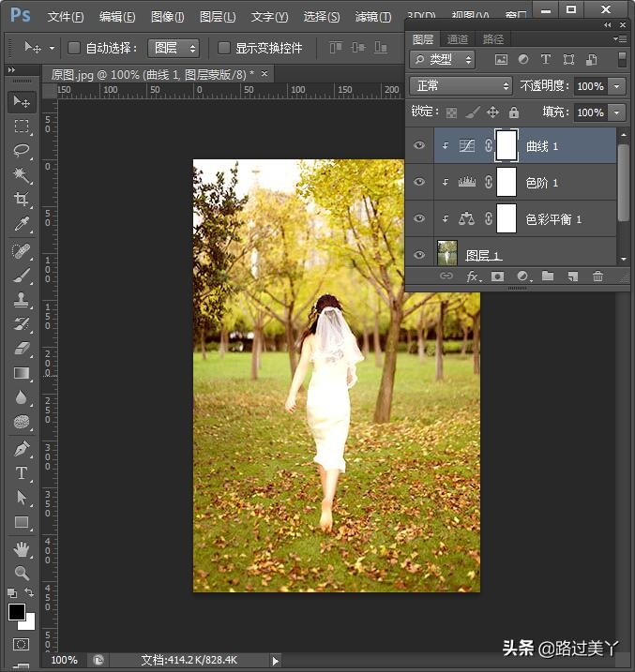Swap foreground and background colors
This screenshot has width=635, height=672.
29,592
